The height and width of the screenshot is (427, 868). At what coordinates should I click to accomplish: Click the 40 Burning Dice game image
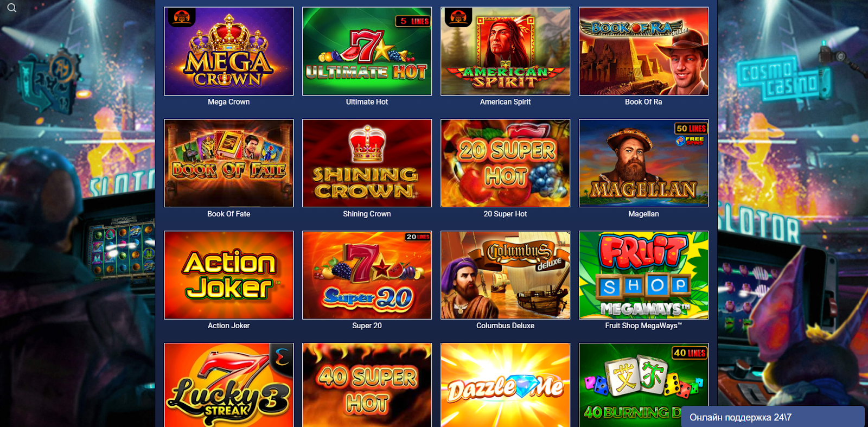tap(629, 377)
